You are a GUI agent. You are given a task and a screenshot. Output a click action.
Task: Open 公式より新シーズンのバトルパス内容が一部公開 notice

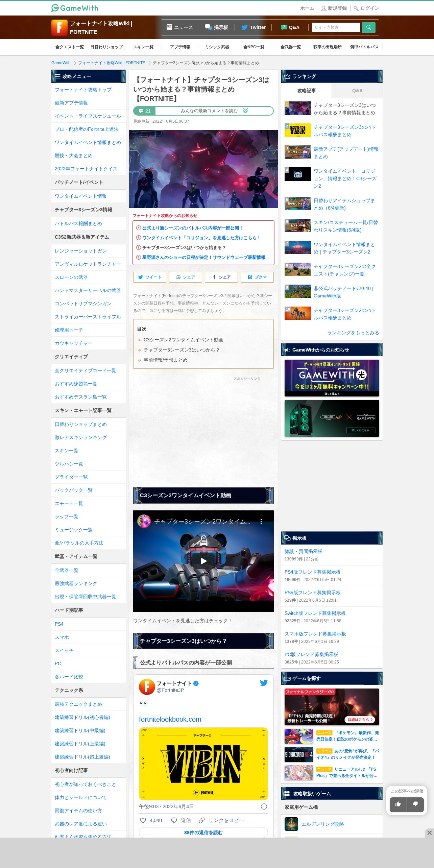tap(192, 228)
